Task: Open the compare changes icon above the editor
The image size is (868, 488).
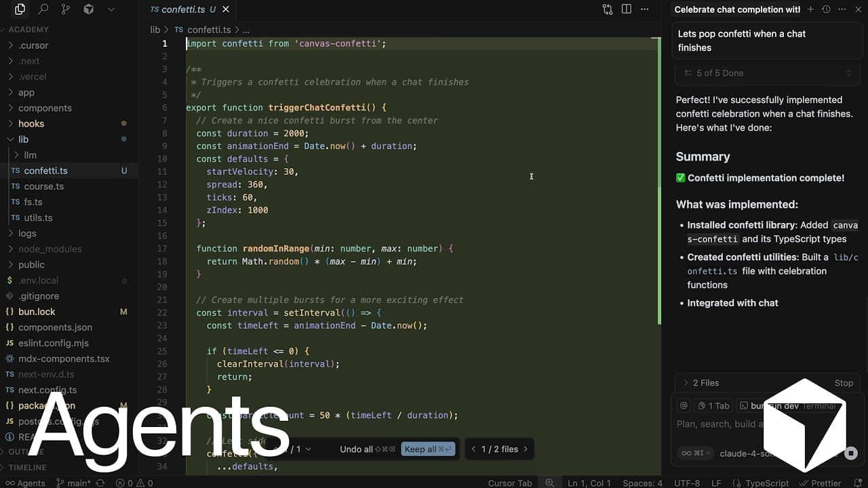Action: (x=608, y=9)
